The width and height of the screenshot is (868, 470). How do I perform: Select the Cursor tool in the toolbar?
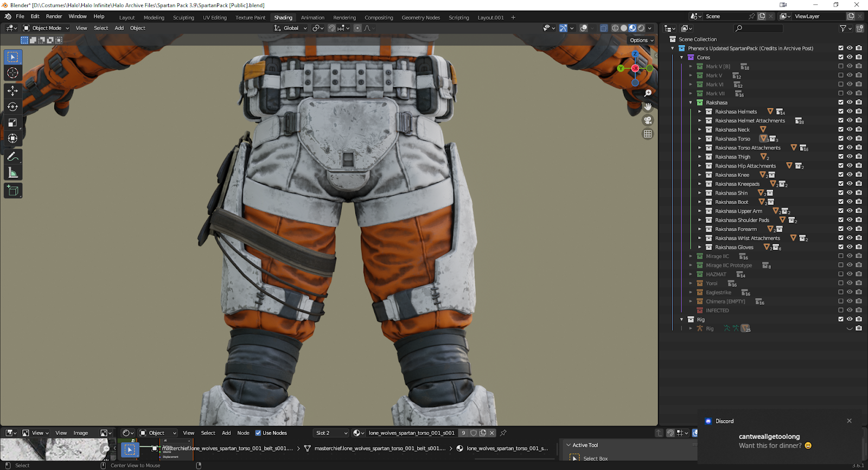point(12,73)
